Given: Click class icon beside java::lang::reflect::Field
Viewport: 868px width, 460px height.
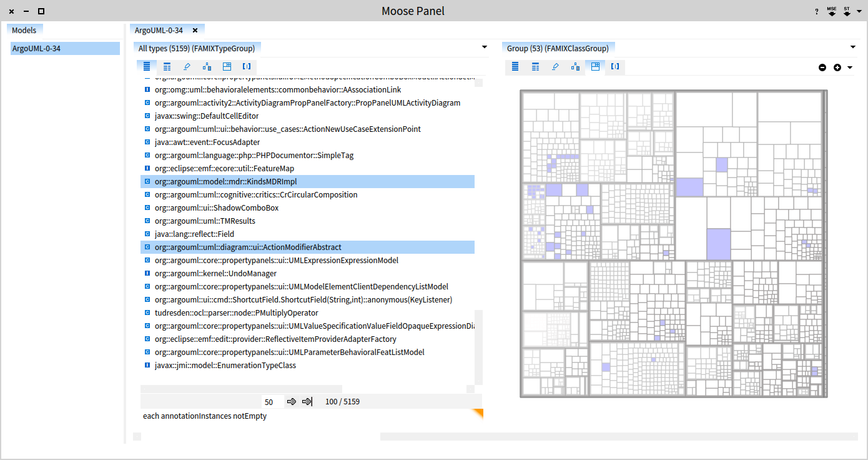Looking at the screenshot, I should click(x=147, y=234).
